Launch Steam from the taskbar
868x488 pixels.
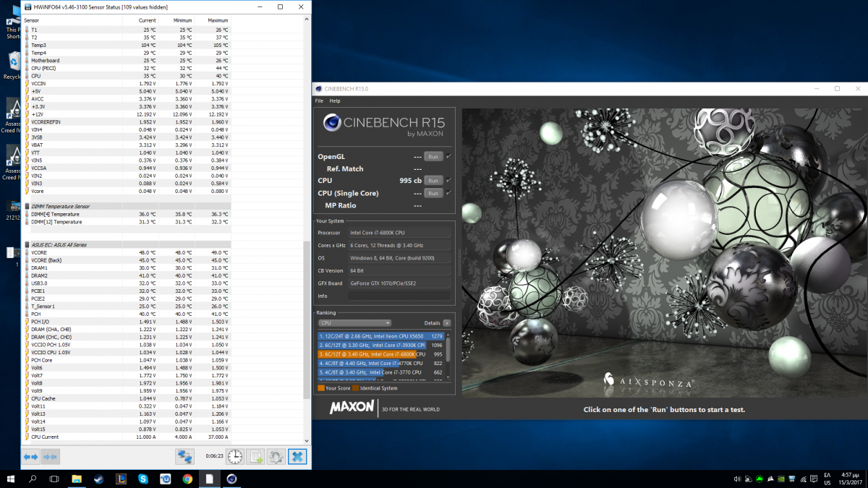coord(99,479)
